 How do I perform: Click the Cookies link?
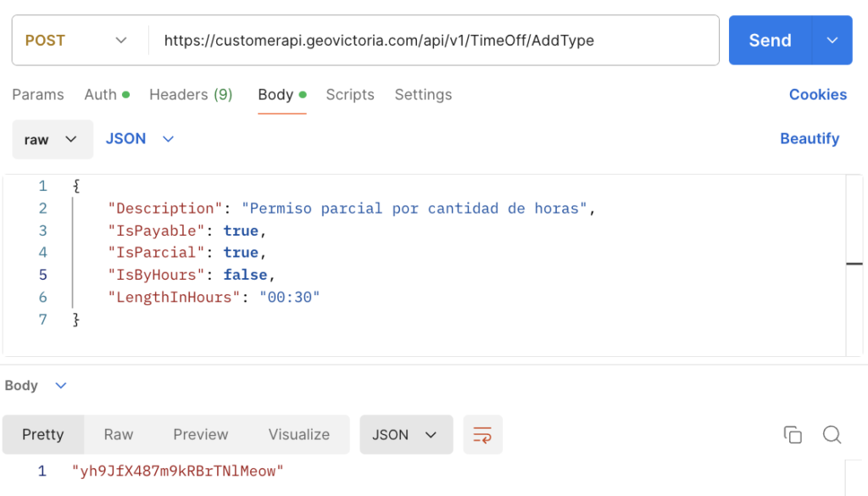tap(817, 95)
